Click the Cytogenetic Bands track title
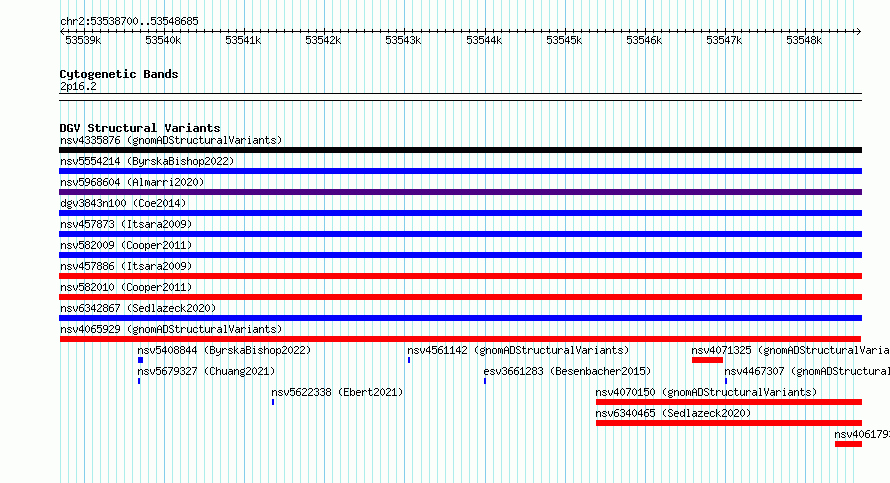Image resolution: width=890 pixels, height=483 pixels. pyautogui.click(x=119, y=74)
